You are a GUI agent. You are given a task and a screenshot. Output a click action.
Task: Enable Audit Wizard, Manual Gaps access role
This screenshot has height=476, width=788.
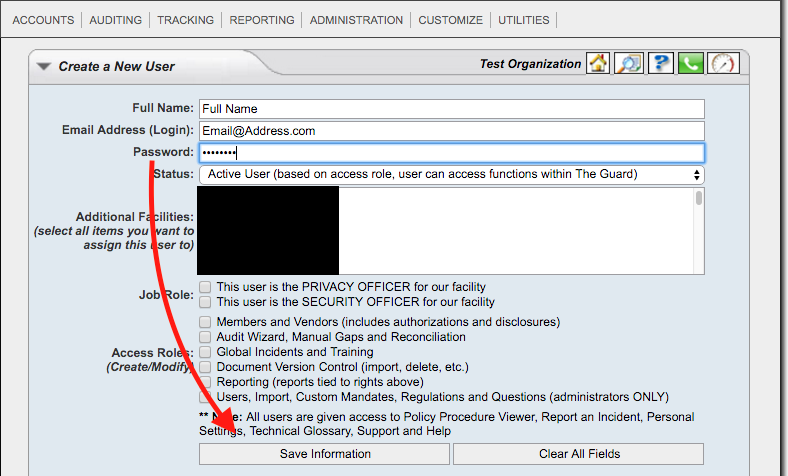click(x=205, y=337)
